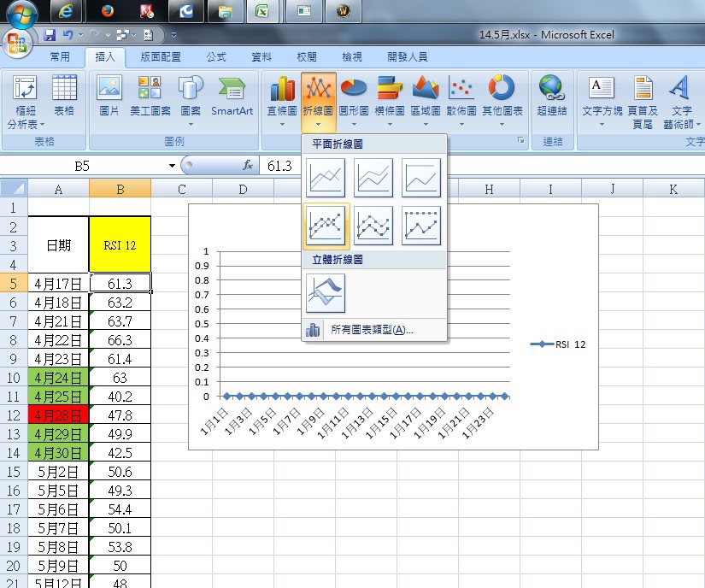Insert a Hyperlink (超連結)

coord(552,96)
